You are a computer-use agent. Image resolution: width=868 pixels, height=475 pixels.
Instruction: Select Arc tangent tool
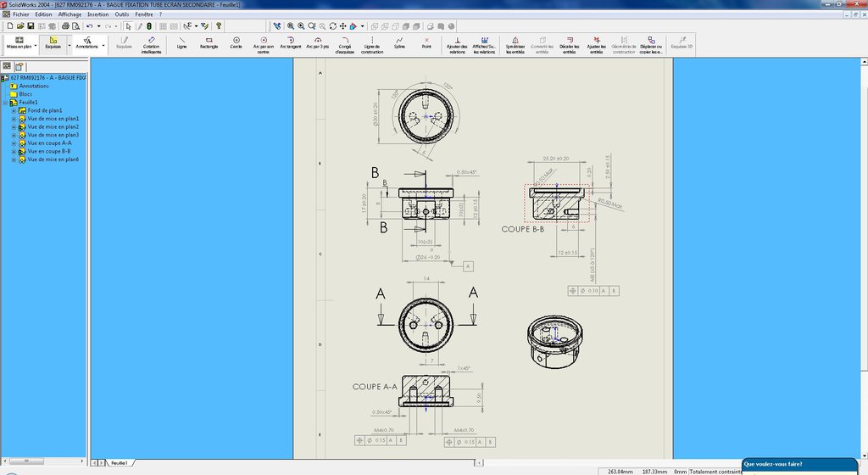click(x=290, y=42)
